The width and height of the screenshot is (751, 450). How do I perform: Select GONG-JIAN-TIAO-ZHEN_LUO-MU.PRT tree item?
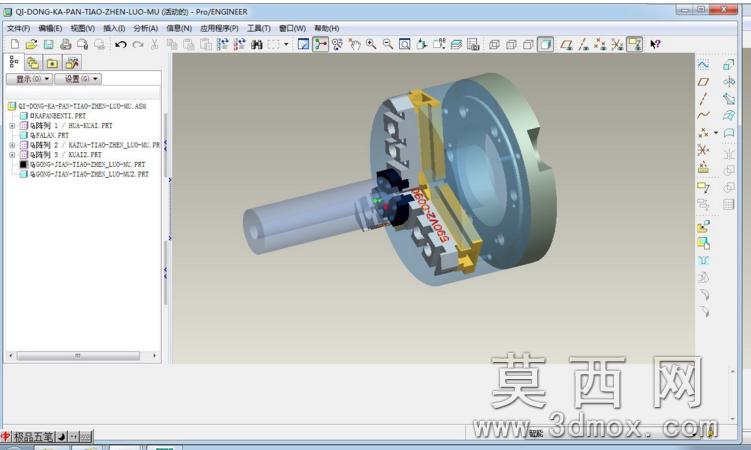pos(82,165)
